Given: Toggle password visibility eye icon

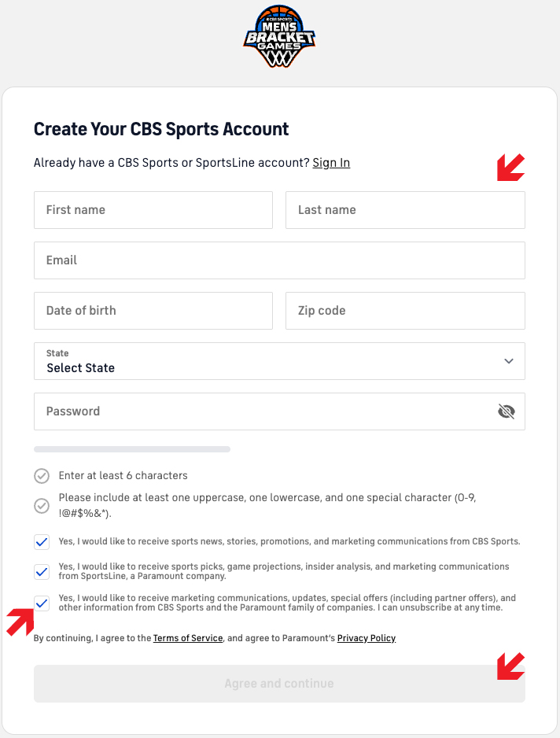Looking at the screenshot, I should point(507,411).
